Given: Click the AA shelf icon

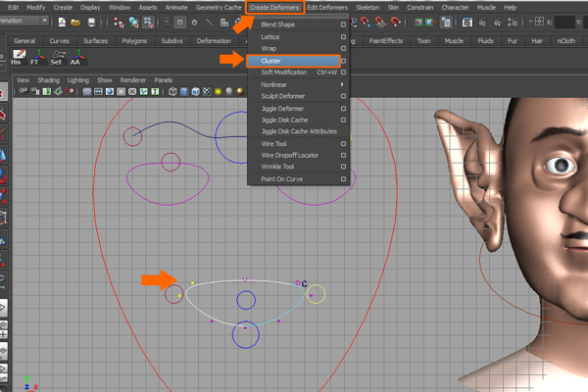Looking at the screenshot, I should (x=77, y=57).
